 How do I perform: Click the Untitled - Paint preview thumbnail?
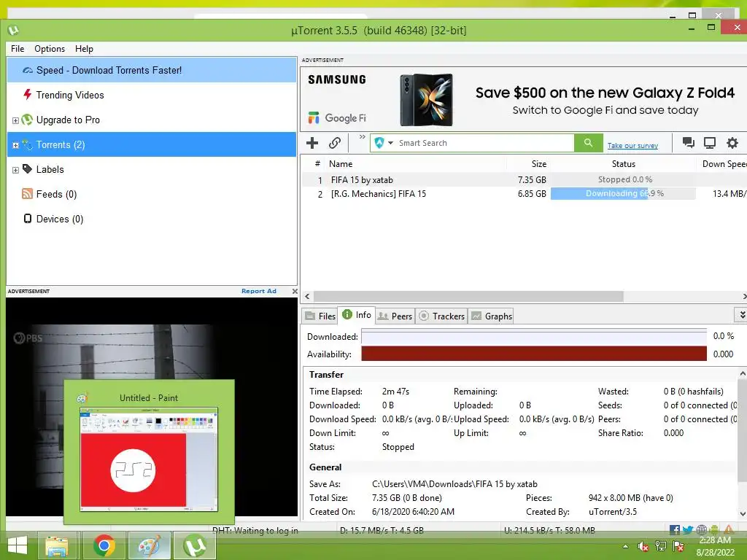tap(149, 459)
